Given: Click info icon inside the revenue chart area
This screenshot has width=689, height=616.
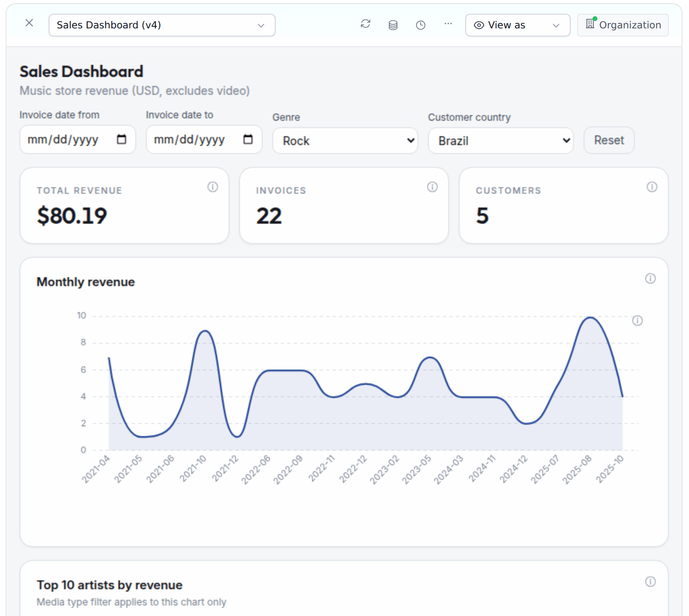Looking at the screenshot, I should [x=638, y=321].
